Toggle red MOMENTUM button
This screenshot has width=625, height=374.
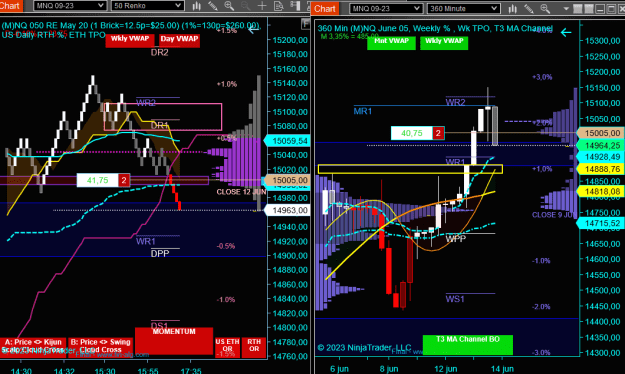174,341
